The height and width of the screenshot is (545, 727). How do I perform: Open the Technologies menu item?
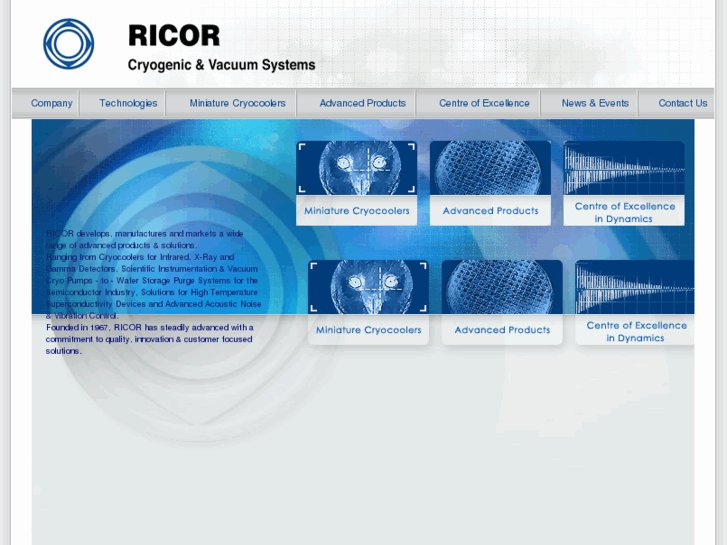pos(128,103)
